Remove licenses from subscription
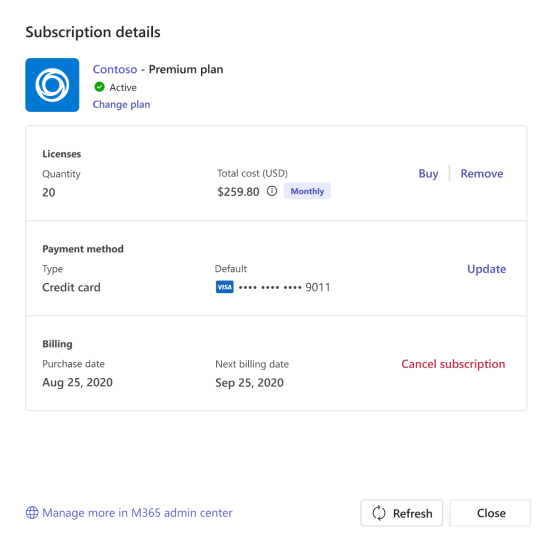This screenshot has height=533, width=550. coord(482,174)
